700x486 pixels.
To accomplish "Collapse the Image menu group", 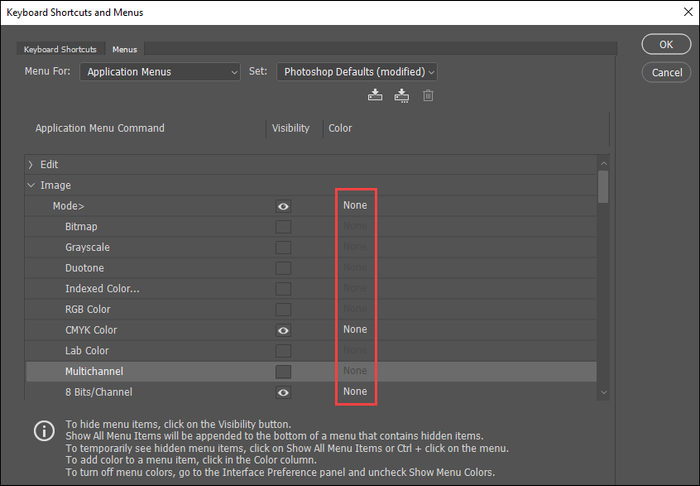I will tap(31, 186).
